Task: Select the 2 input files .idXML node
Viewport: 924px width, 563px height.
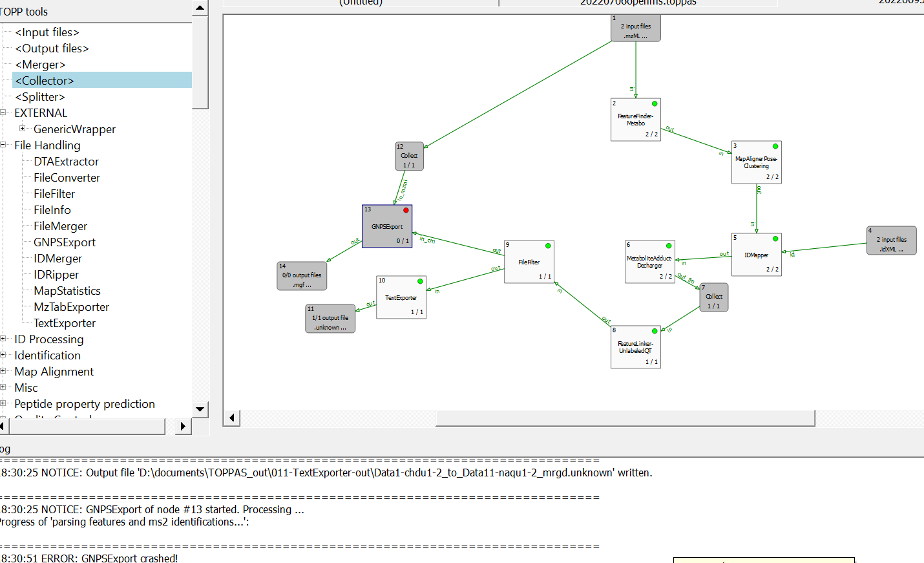Action: 892,240
